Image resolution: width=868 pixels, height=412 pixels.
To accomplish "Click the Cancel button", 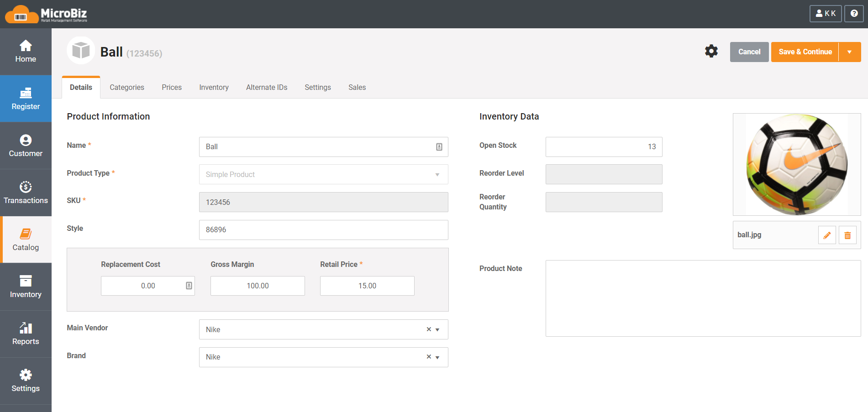I will click(749, 52).
